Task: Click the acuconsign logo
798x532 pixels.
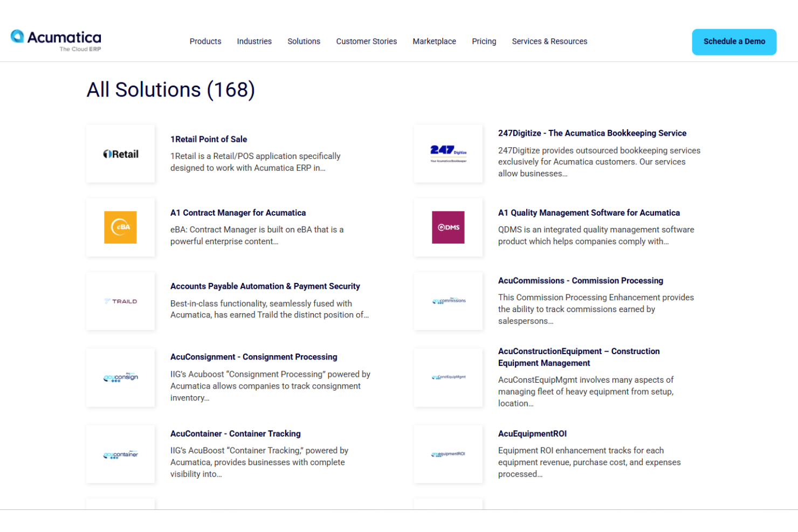Action: pyautogui.click(x=120, y=377)
